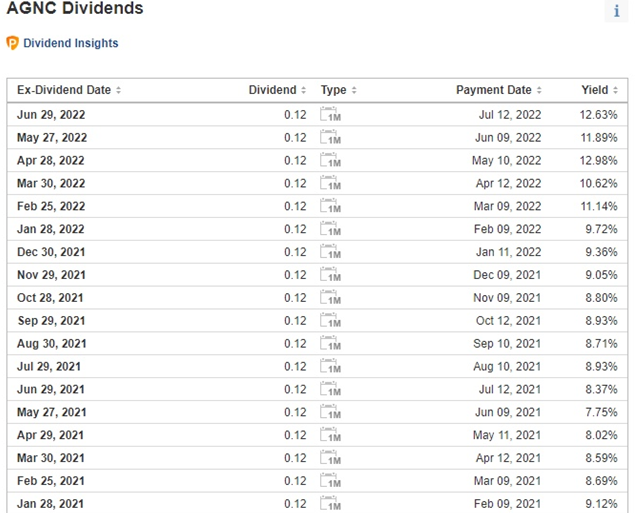The height and width of the screenshot is (513, 635).
Task: Select payment date Jan 11, 2022
Action: click(508, 252)
